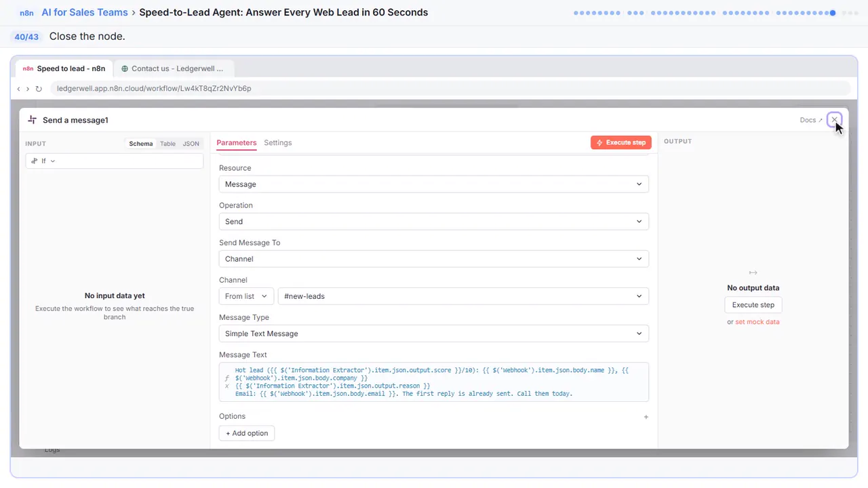Open the #new-leads channel dropdown
The width and height of the screenshot is (868, 488).
click(463, 296)
